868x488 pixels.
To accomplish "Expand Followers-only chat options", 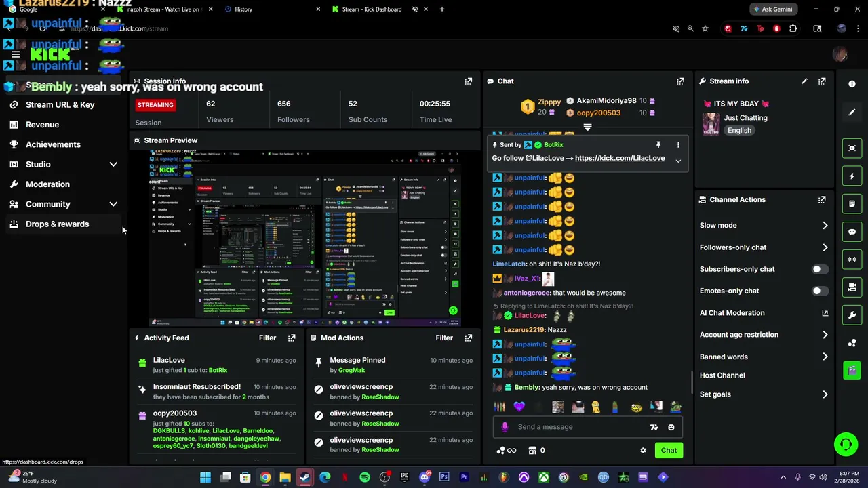I will point(825,247).
